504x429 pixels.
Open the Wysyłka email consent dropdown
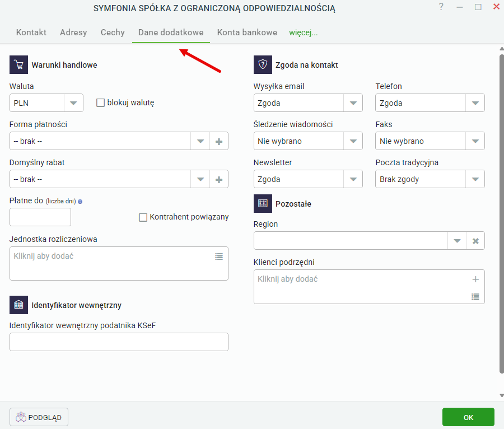click(x=353, y=103)
